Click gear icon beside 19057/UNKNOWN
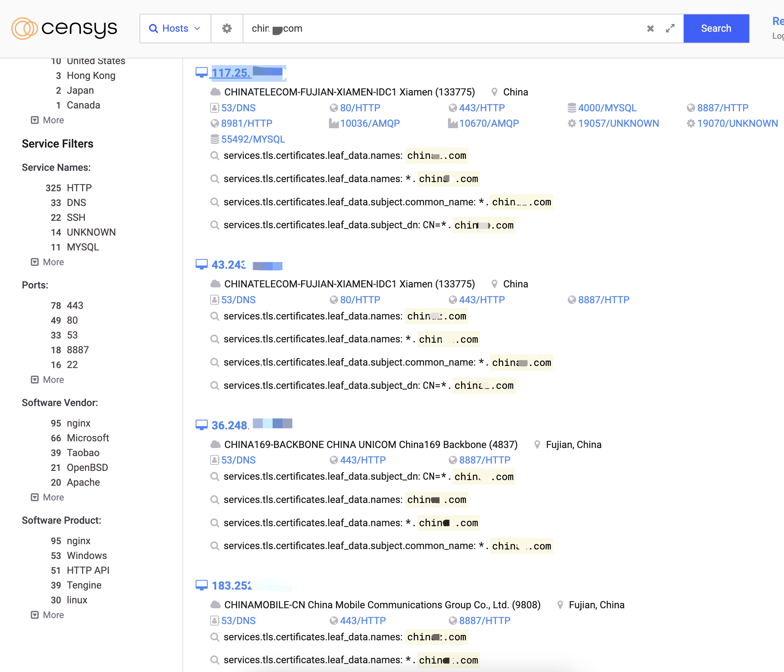The height and width of the screenshot is (672, 784). 571,123
